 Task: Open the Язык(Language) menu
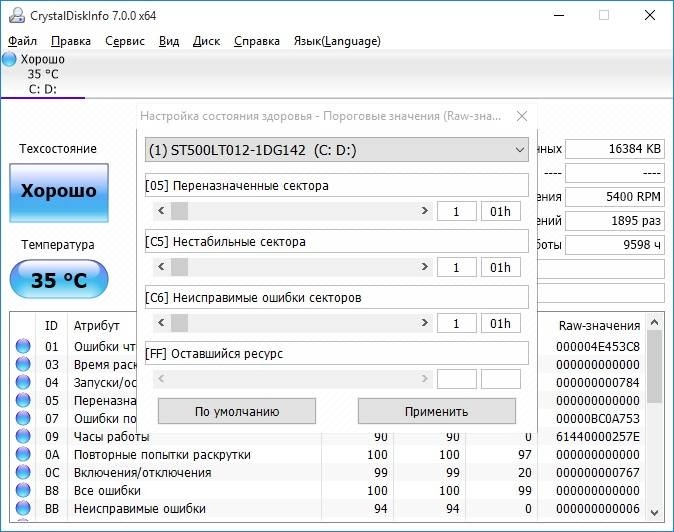[337, 41]
